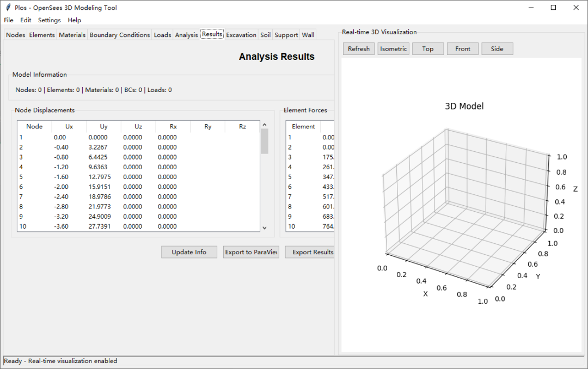Go to the Excavation tab

click(x=241, y=35)
